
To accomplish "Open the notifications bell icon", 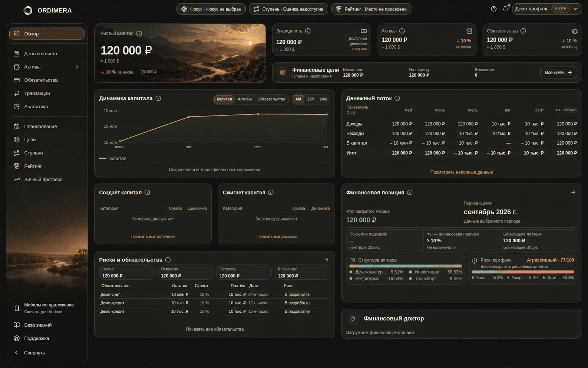I will [x=505, y=9].
